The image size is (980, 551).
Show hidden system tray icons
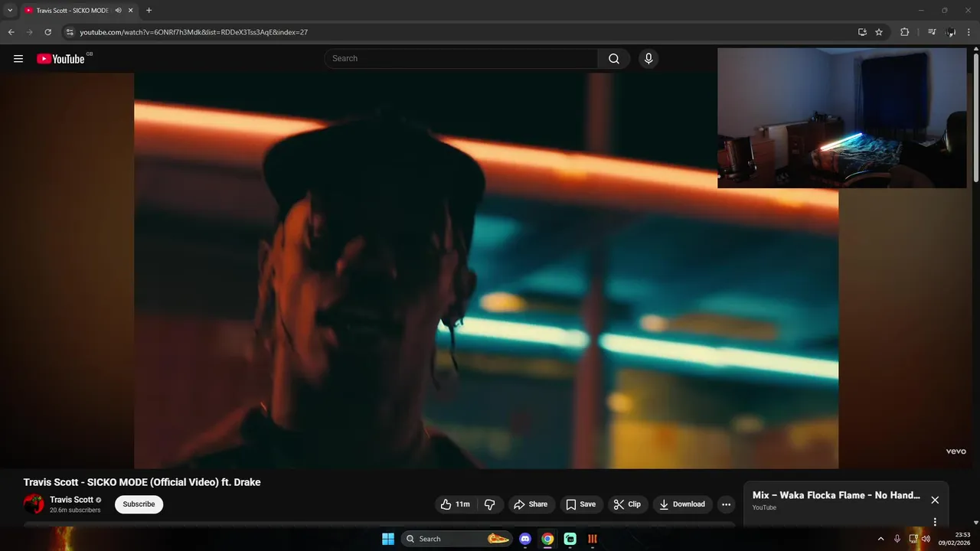(x=880, y=539)
